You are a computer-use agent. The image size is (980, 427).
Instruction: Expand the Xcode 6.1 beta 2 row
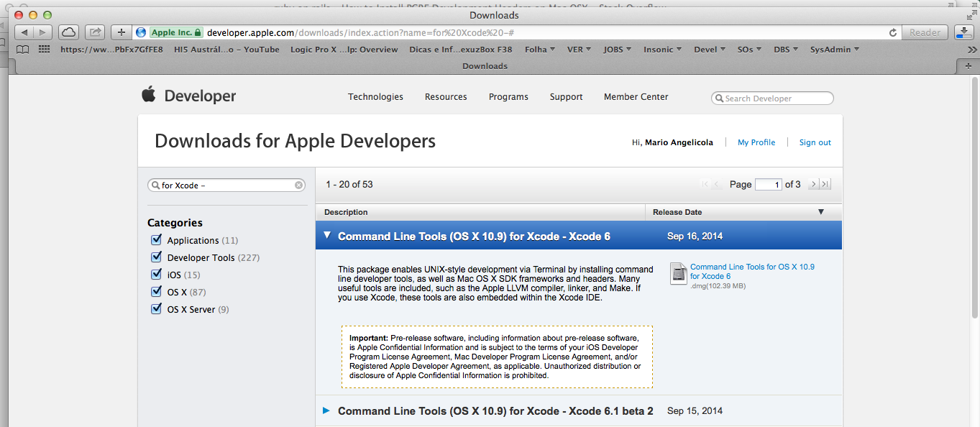pyautogui.click(x=326, y=410)
